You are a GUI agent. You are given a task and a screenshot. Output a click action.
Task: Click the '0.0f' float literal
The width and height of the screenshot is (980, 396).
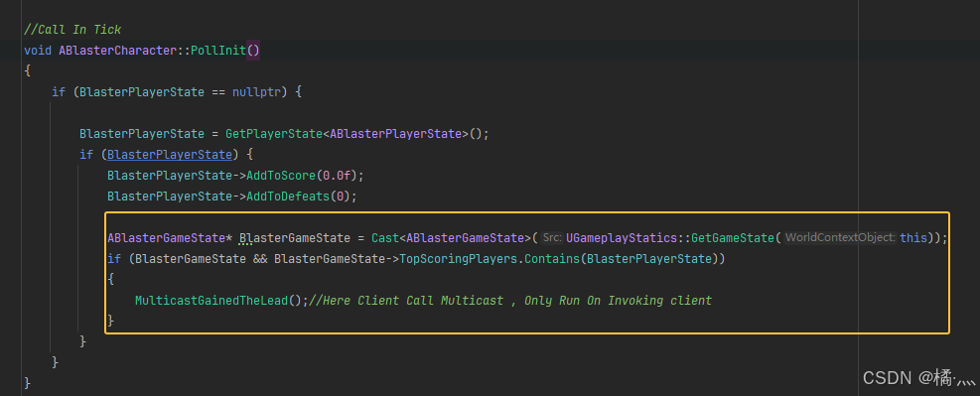click(337, 175)
